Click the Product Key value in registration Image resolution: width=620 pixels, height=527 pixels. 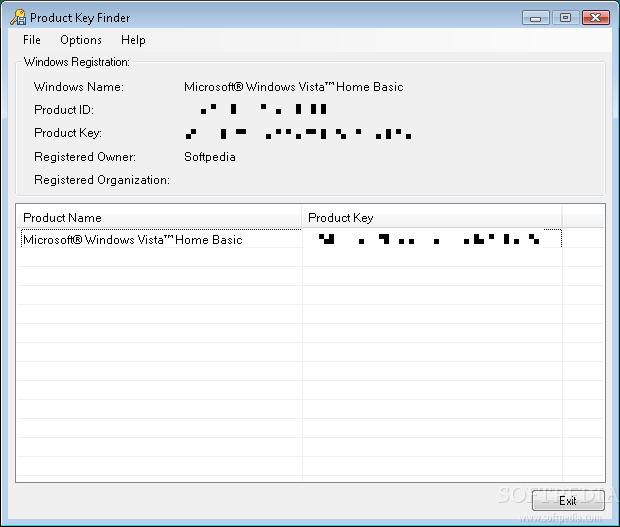297,133
